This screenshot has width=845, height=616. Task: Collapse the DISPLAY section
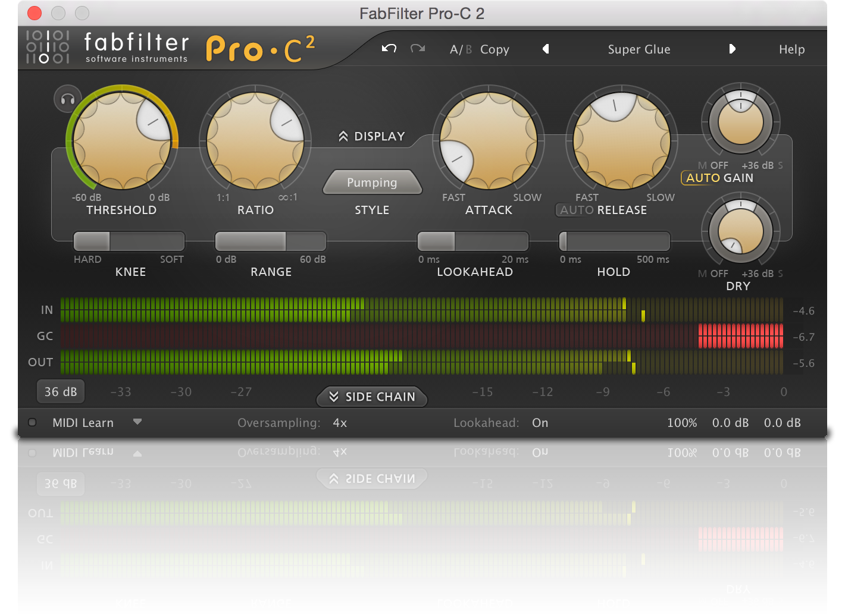(372, 136)
